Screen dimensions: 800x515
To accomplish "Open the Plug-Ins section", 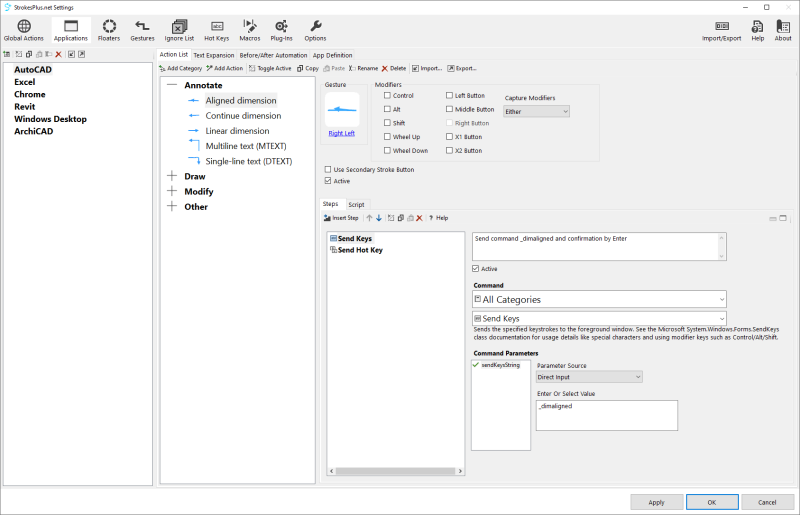I will pos(282,30).
